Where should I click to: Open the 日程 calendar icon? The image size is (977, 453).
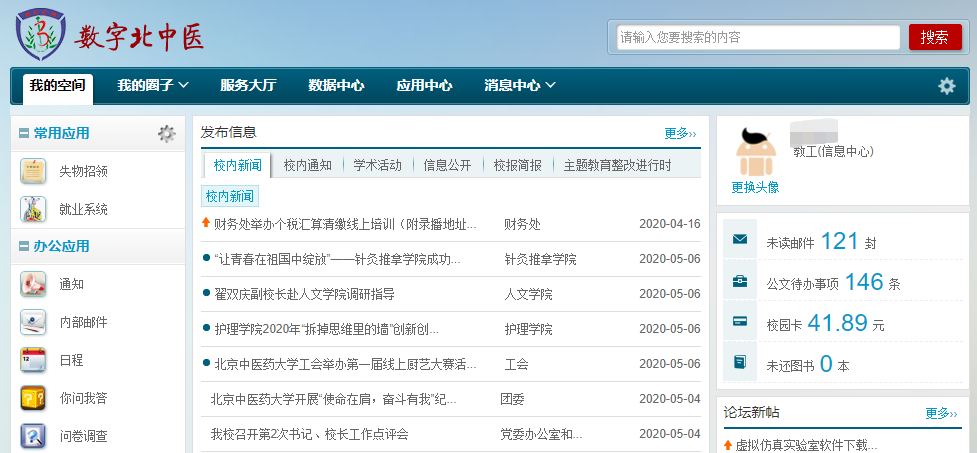pos(33,360)
